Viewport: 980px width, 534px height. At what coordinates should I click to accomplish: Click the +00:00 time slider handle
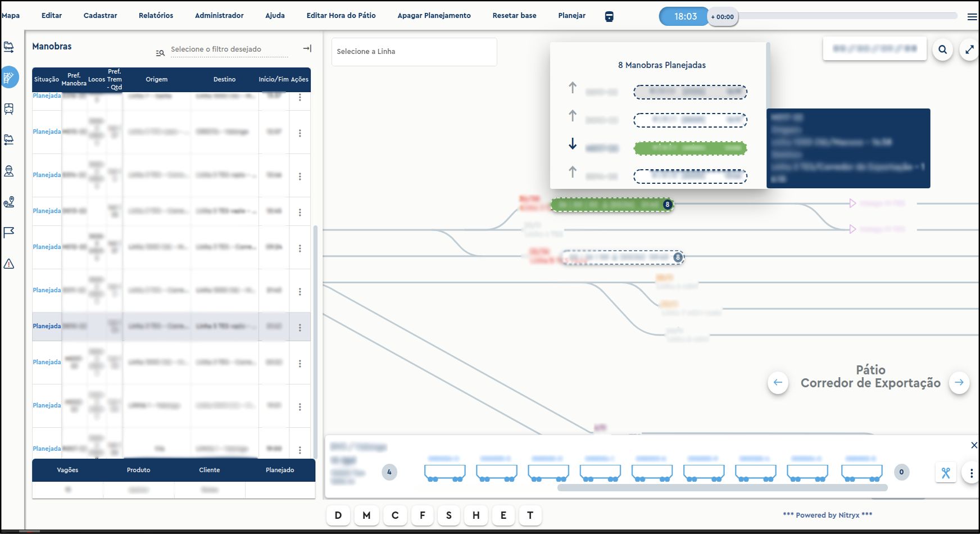pos(722,17)
